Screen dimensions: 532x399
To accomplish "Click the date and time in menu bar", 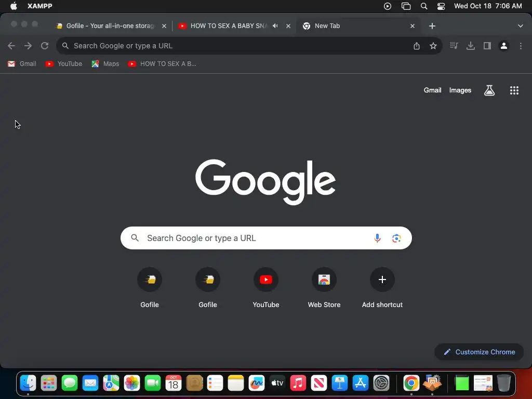I will click(x=487, y=6).
